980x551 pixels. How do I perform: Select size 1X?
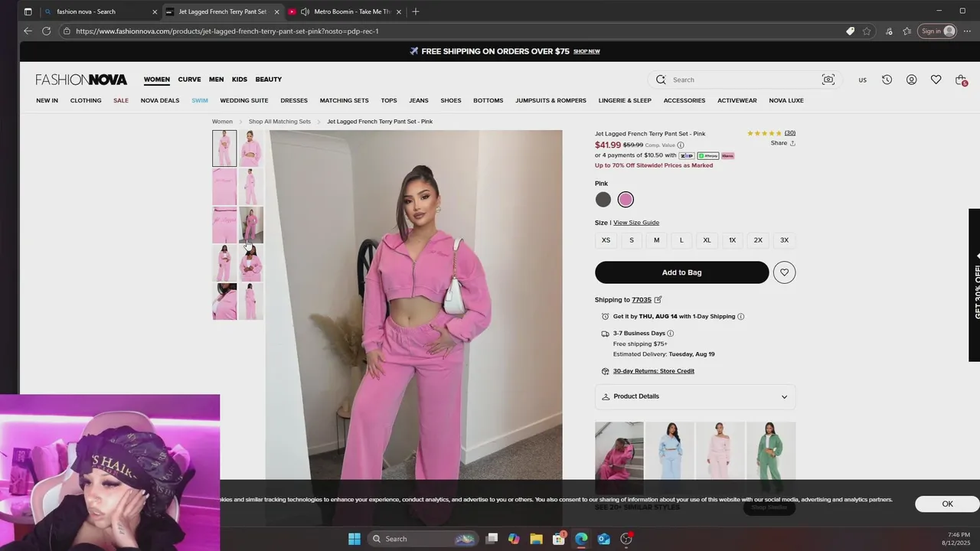pyautogui.click(x=732, y=240)
